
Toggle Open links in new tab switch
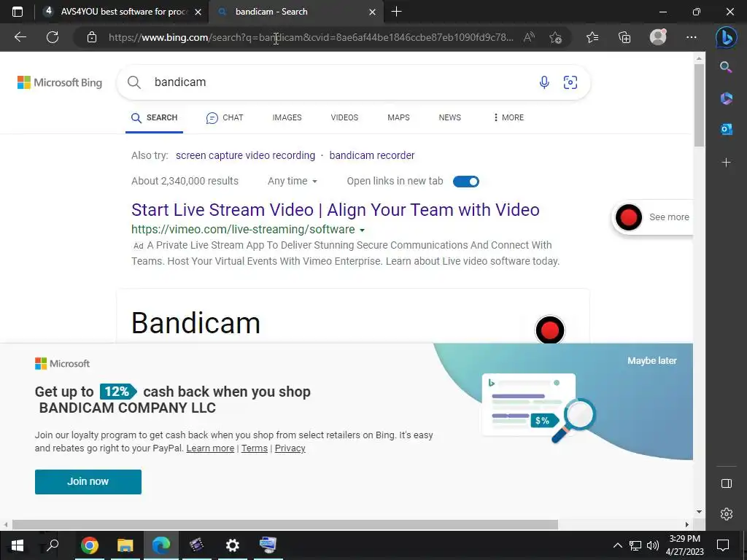pos(465,182)
